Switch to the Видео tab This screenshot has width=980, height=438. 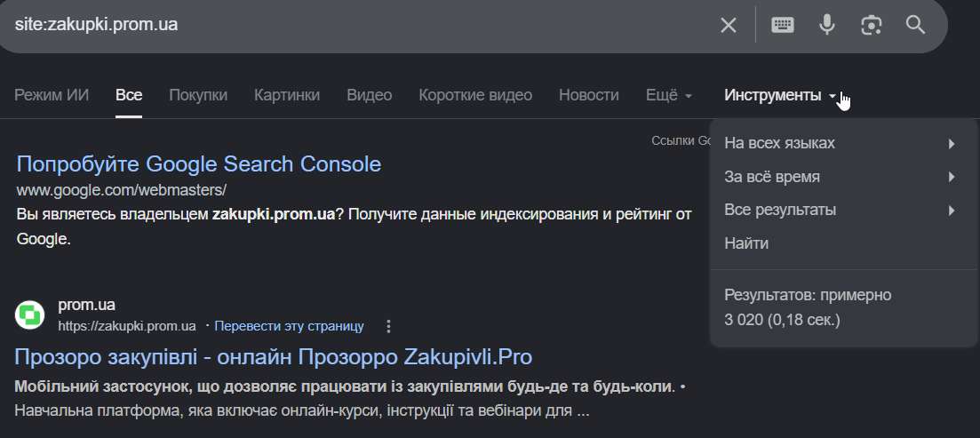pyautogui.click(x=370, y=95)
